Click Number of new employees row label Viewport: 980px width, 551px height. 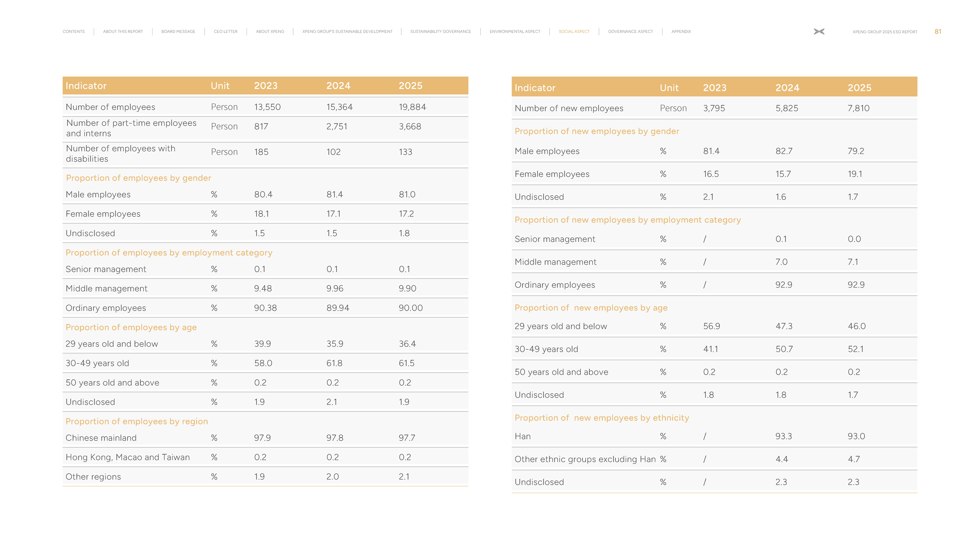click(x=568, y=108)
